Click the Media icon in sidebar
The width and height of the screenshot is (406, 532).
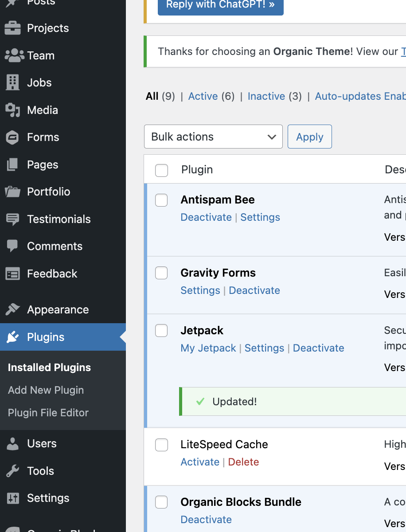pos(12,110)
